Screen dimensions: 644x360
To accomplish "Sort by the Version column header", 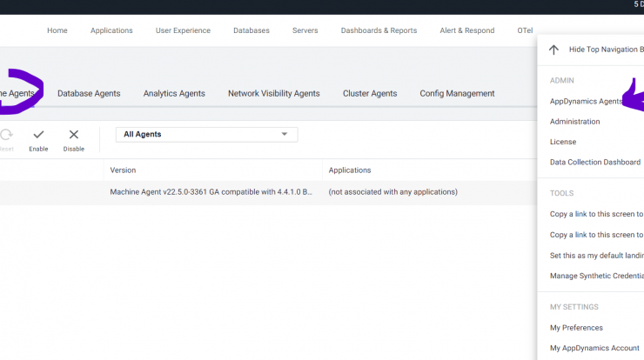I will [x=123, y=170].
